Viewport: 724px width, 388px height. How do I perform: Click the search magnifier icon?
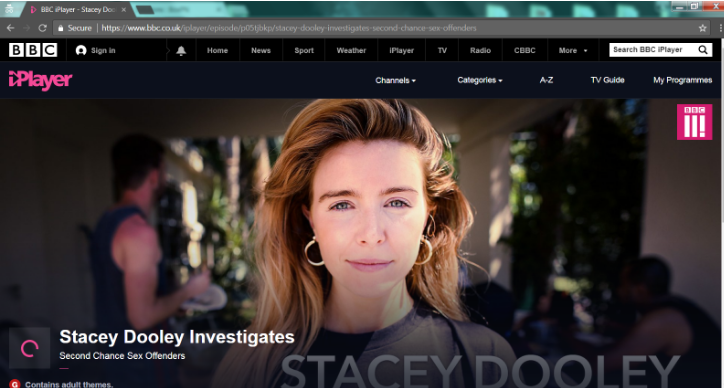click(x=703, y=50)
